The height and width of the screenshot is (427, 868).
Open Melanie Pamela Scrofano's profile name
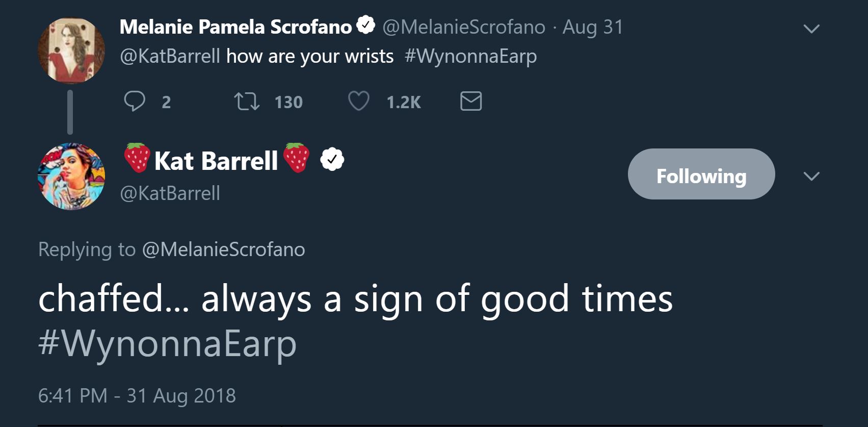point(235,27)
